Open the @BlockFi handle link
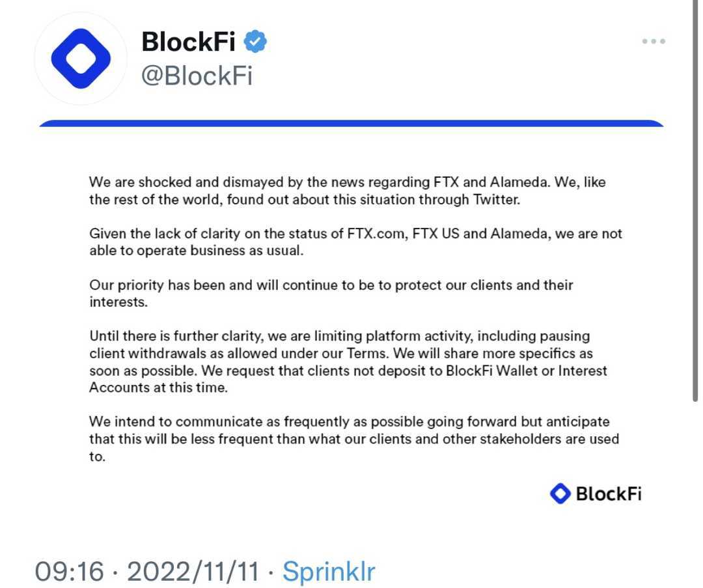 click(x=197, y=76)
